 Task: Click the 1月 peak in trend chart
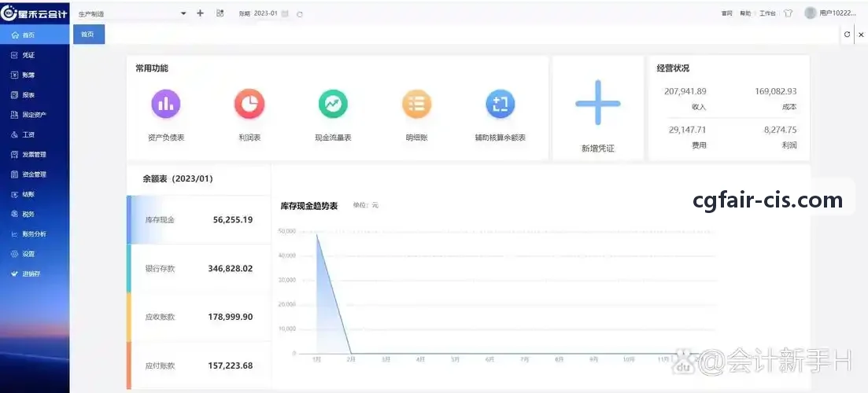tap(316, 234)
